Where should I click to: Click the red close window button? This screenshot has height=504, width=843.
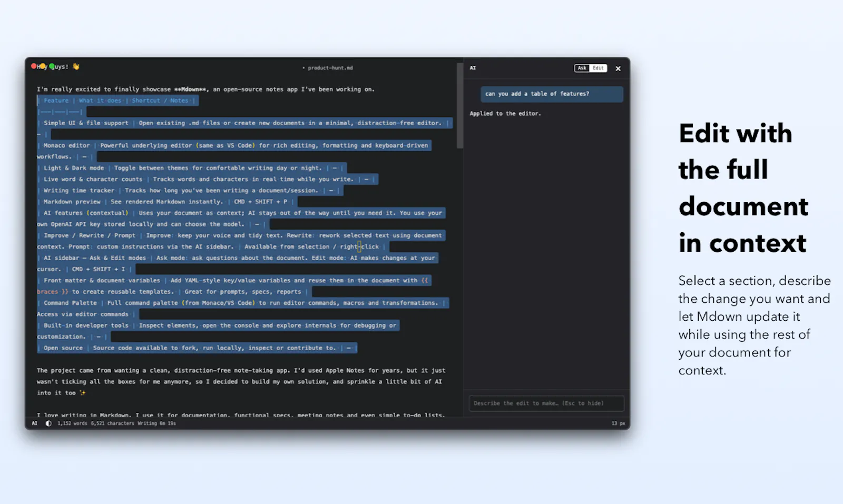click(34, 66)
